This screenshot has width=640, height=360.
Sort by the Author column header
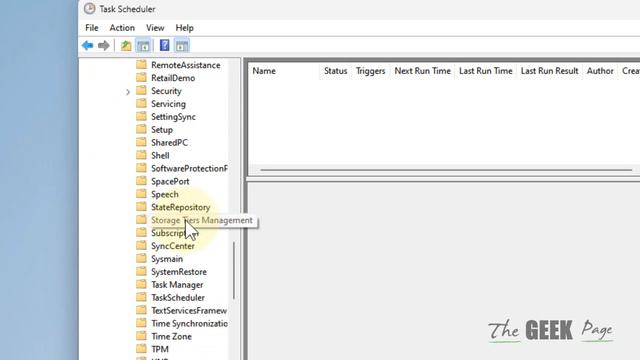click(x=600, y=71)
